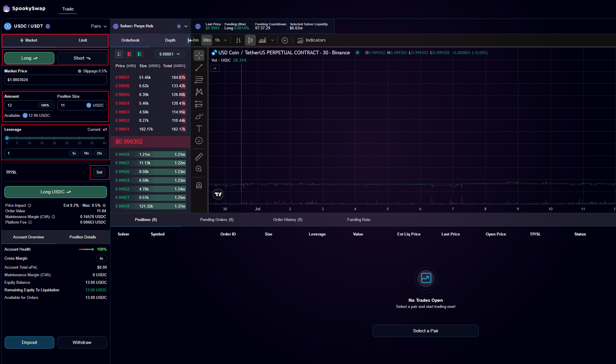Expand the 1h timeframe dropdown arrow
616x364 pixels.
(225, 40)
